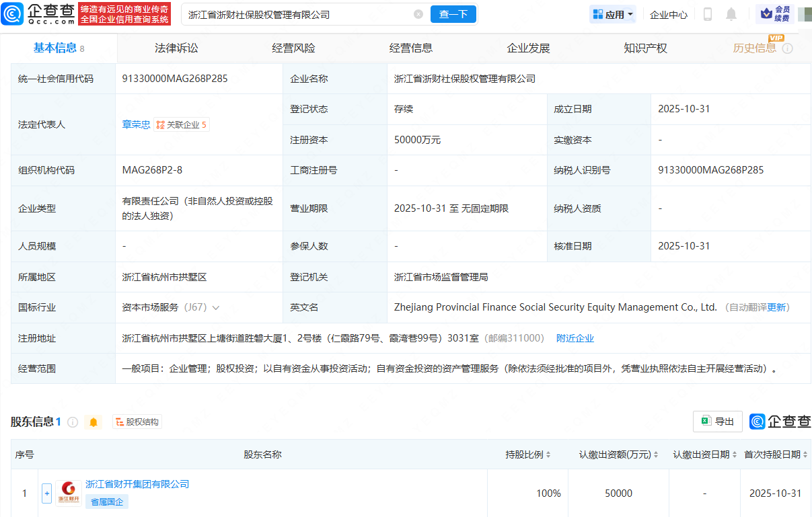This screenshot has height=517, width=812.
Task: Click the info icon beside 历史信息
Action: (787, 48)
